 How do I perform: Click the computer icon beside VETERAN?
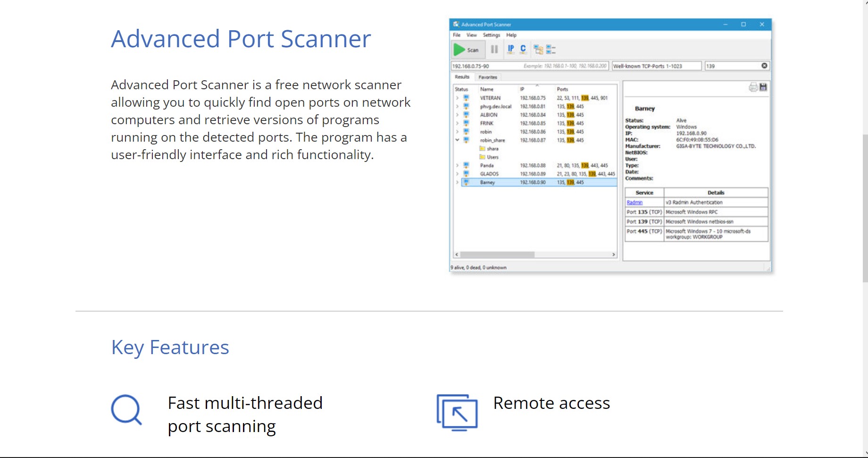pos(466,98)
